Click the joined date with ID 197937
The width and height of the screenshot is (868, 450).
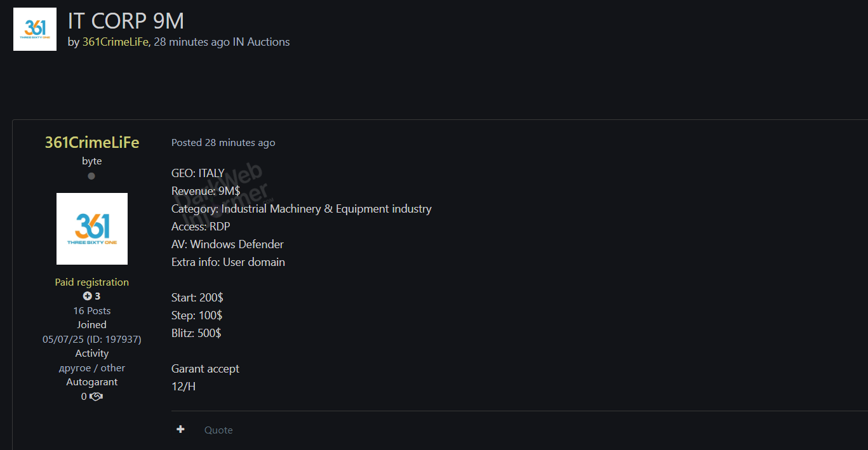pyautogui.click(x=92, y=339)
